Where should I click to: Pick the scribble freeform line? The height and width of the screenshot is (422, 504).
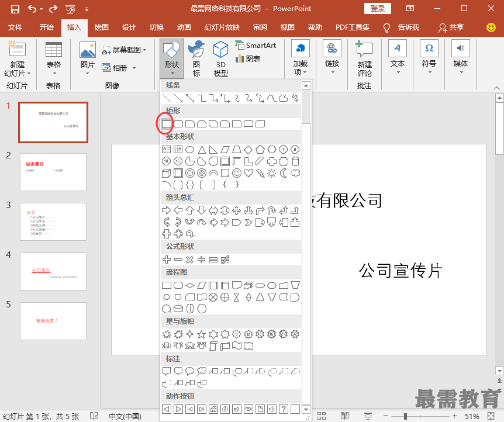pyautogui.click(x=295, y=98)
